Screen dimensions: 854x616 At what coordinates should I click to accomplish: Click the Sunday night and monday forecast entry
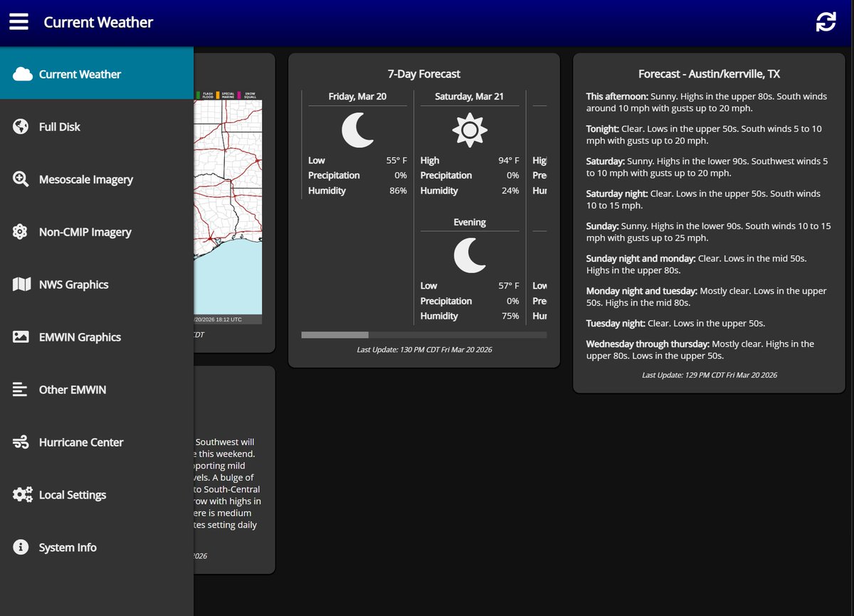click(x=709, y=265)
